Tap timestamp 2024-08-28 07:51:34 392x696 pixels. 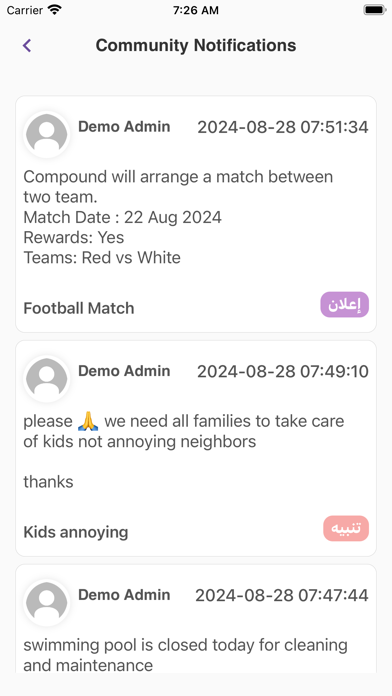(x=283, y=127)
